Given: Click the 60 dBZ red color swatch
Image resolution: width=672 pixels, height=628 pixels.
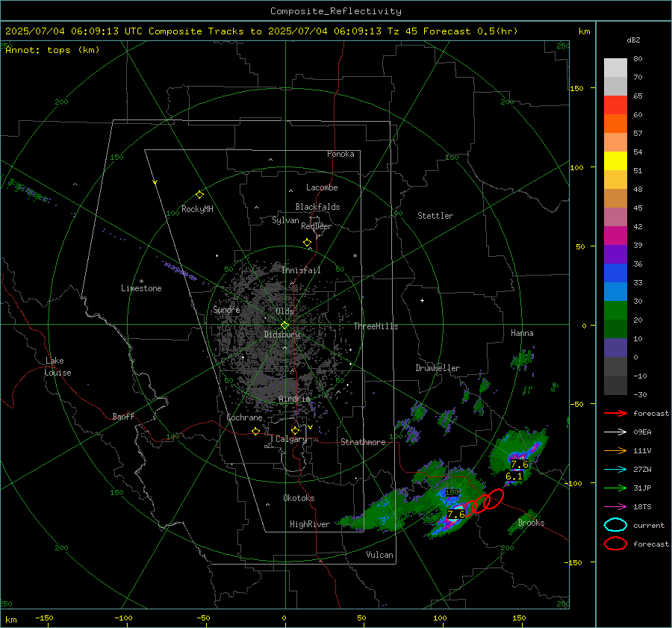Looking at the screenshot, I should coord(615,105).
